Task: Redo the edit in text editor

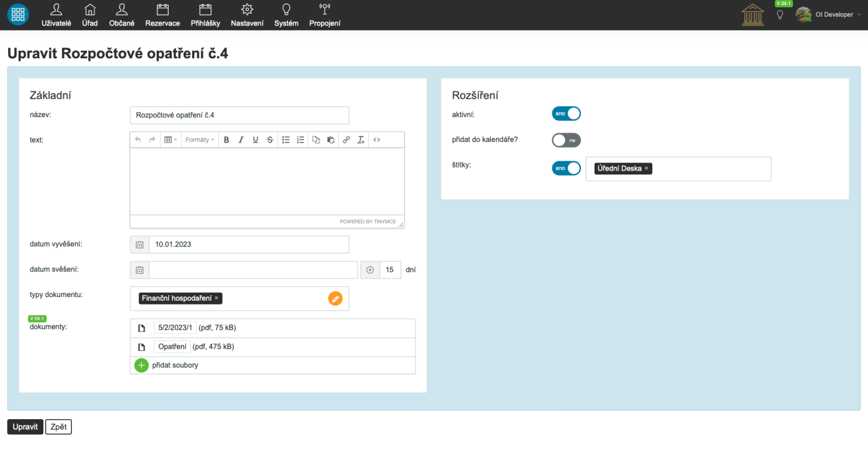Action: pyautogui.click(x=152, y=140)
